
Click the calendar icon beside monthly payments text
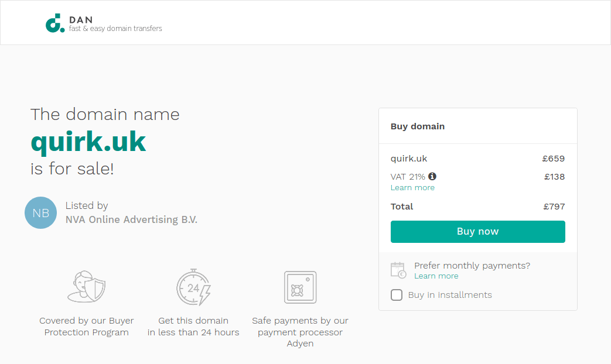[398, 269]
